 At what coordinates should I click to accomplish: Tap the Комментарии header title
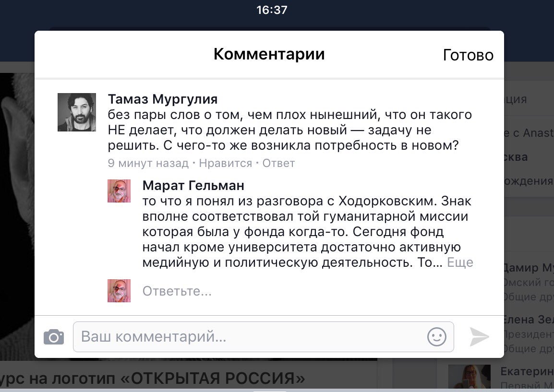click(269, 54)
